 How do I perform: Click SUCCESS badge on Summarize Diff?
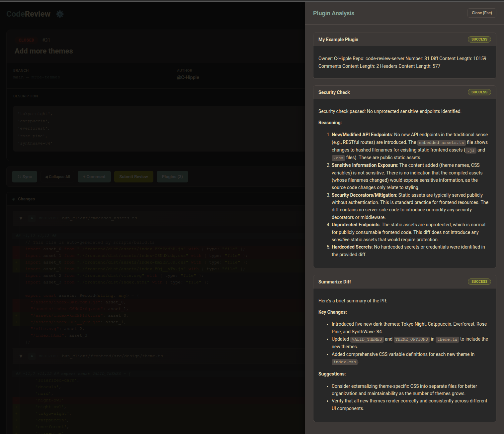tap(479, 281)
